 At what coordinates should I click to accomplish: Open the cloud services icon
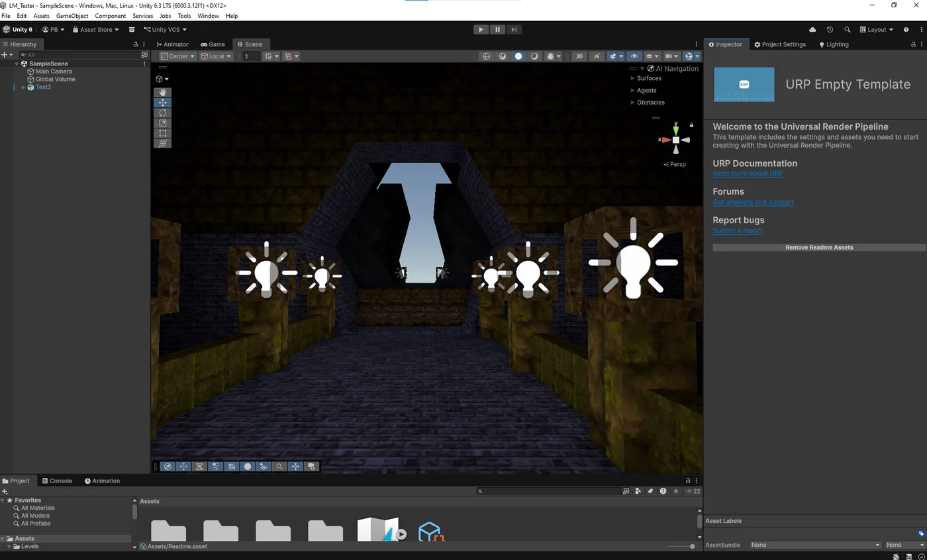click(812, 30)
